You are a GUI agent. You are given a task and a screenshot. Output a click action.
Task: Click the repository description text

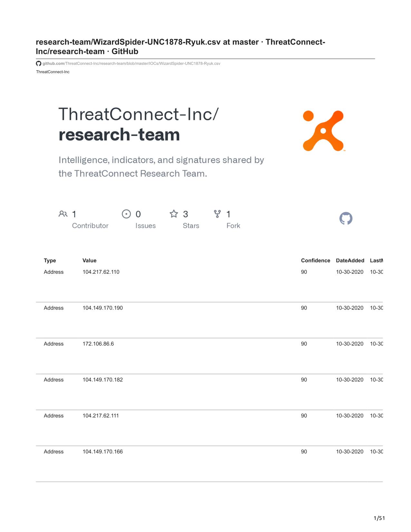pyautogui.click(x=161, y=167)
